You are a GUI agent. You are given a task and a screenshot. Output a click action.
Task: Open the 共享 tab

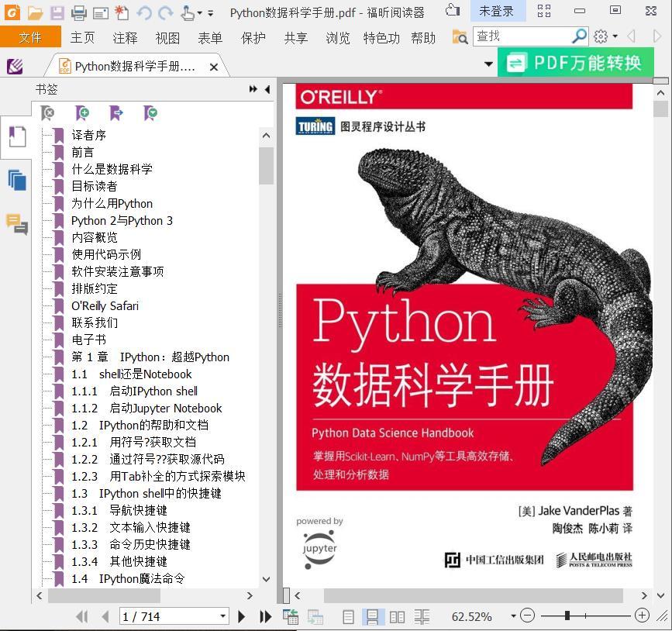pos(296,38)
